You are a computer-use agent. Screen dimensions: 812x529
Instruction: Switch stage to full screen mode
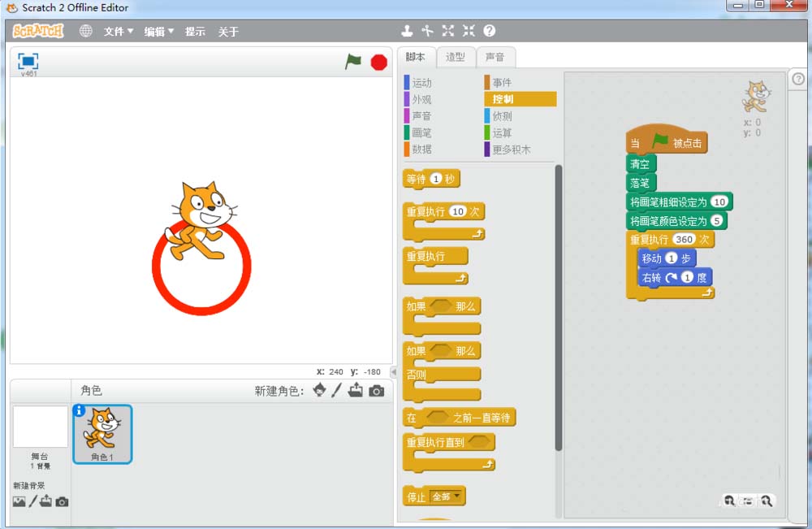[28, 61]
